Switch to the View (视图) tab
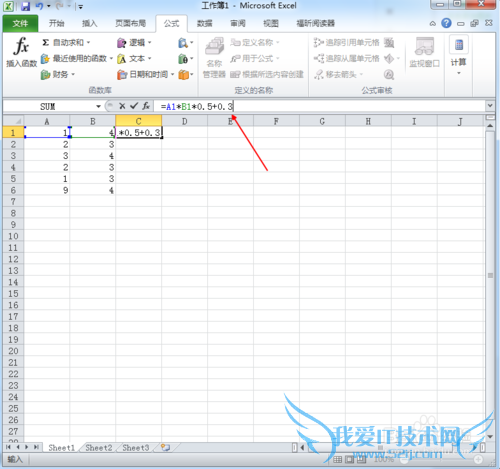This screenshot has height=469, width=500. click(x=271, y=23)
